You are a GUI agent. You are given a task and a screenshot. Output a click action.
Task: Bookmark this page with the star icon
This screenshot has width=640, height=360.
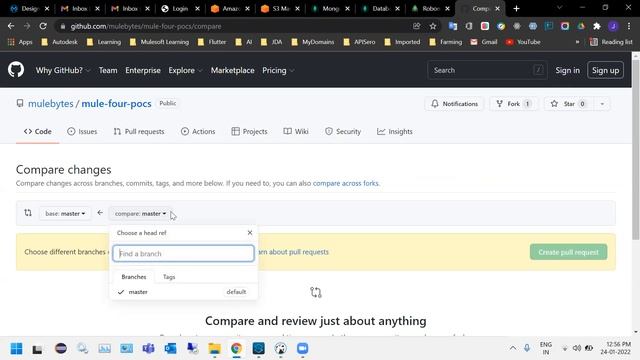click(x=433, y=26)
